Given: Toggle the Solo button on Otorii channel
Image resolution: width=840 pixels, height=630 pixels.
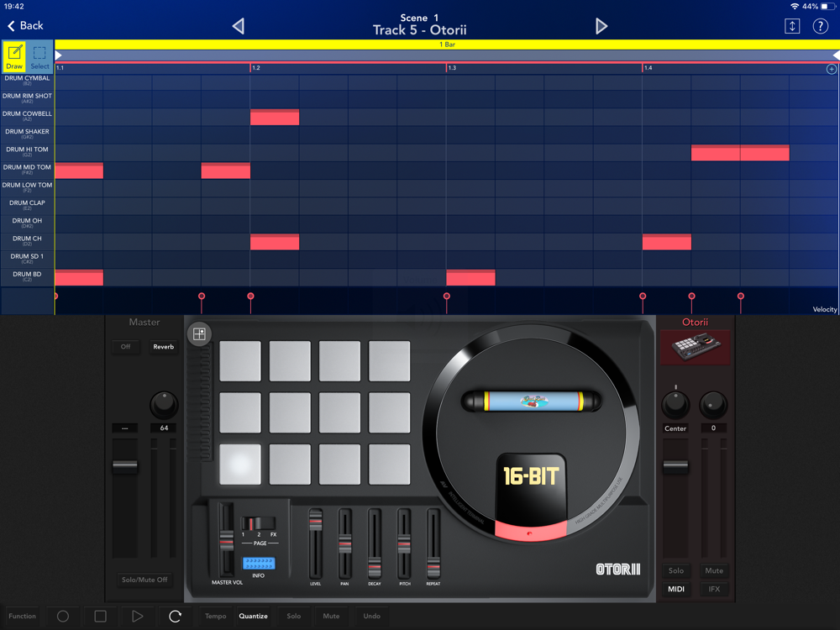Looking at the screenshot, I should [x=675, y=570].
